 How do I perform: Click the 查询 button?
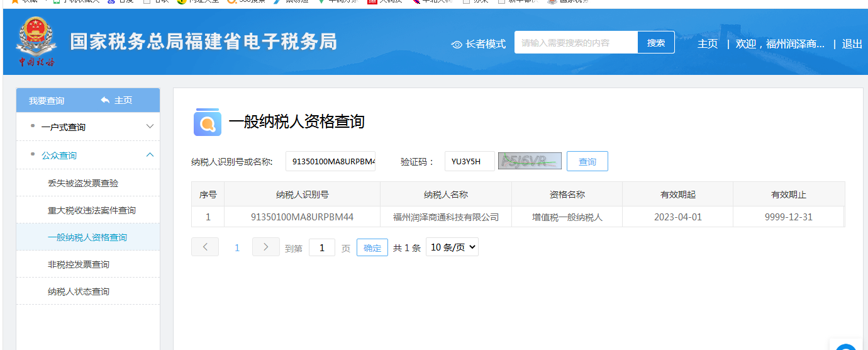[587, 162]
